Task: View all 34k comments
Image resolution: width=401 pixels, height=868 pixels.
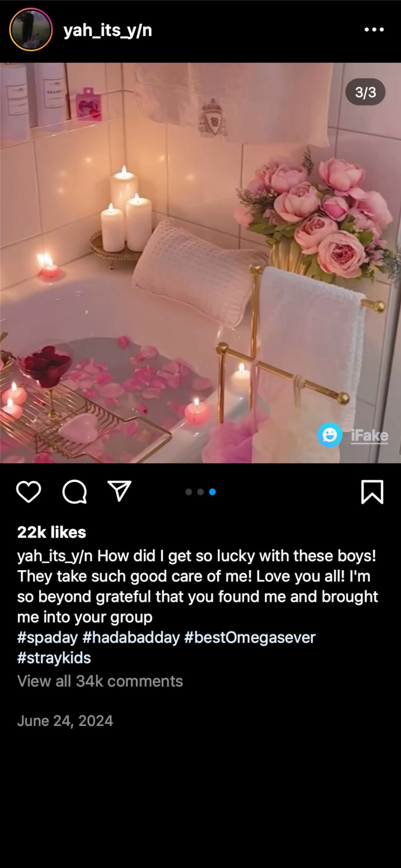Action: tap(100, 681)
